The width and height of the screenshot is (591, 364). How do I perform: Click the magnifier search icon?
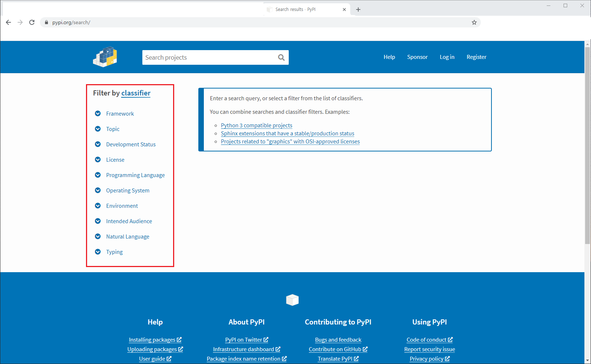[281, 57]
